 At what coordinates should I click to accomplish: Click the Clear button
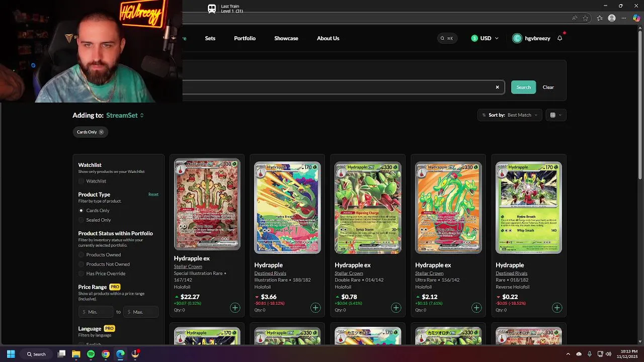point(548,87)
